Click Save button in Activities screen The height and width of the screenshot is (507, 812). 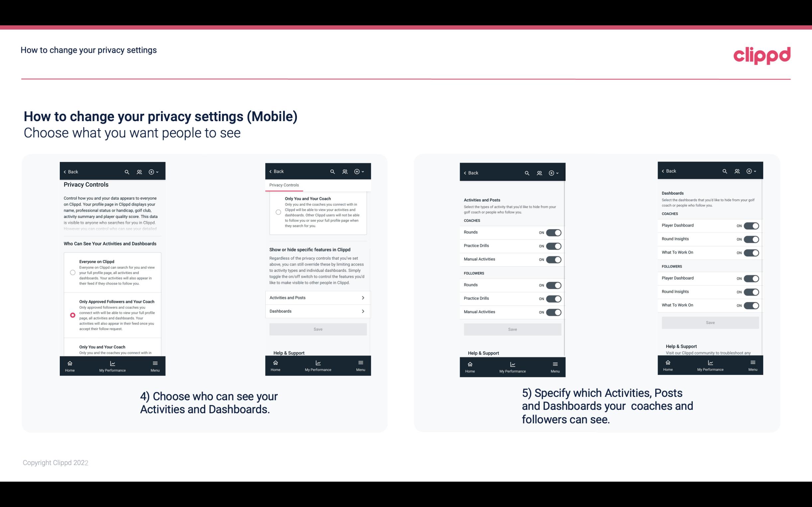coord(512,329)
